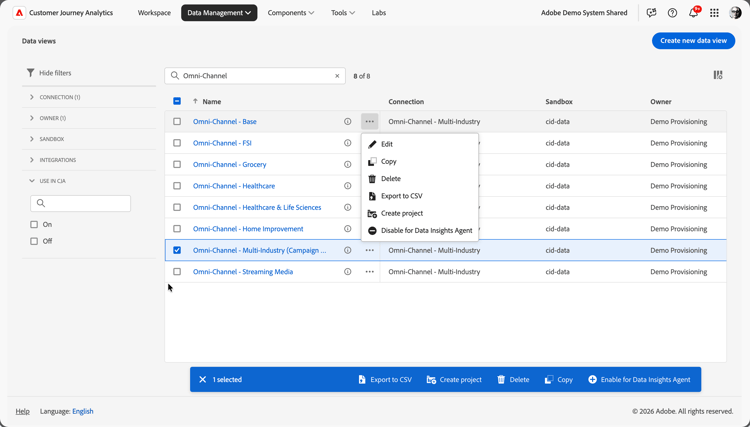Enable the On filter checkbox
Image resolution: width=750 pixels, height=427 pixels.
pyautogui.click(x=34, y=225)
